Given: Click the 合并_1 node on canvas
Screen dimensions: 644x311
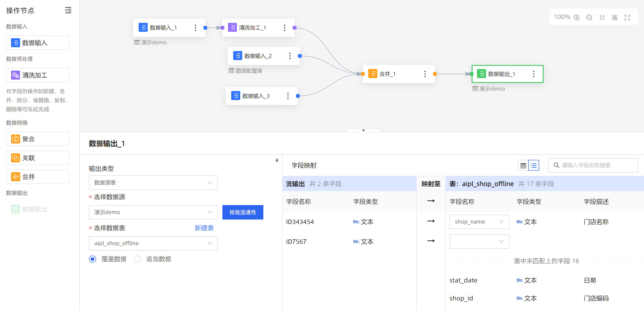Looking at the screenshot, I should click(399, 74).
